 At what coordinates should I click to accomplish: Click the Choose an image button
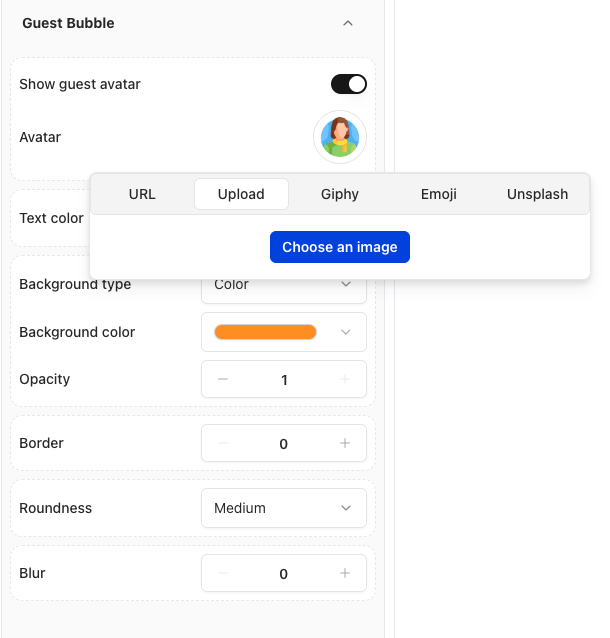[340, 247]
